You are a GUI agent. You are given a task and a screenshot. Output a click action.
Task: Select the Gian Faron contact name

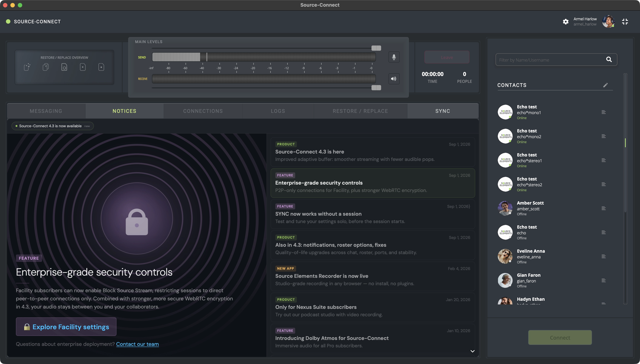pyautogui.click(x=529, y=275)
